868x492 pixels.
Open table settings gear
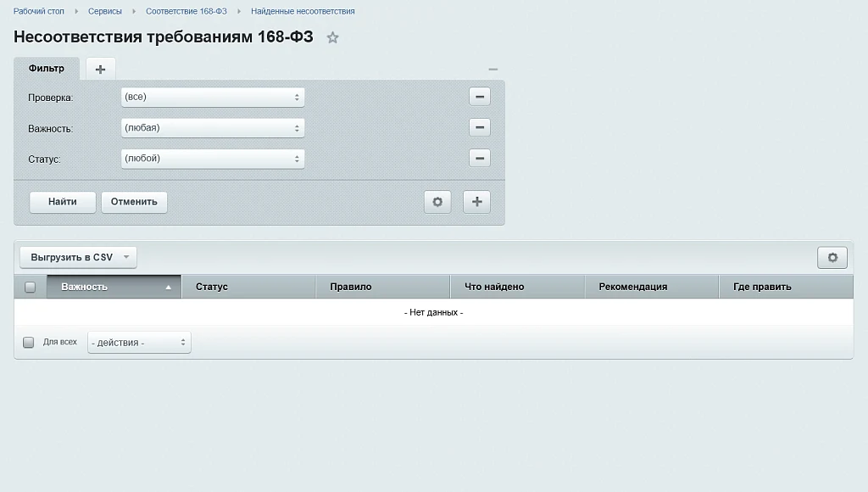[832, 258]
